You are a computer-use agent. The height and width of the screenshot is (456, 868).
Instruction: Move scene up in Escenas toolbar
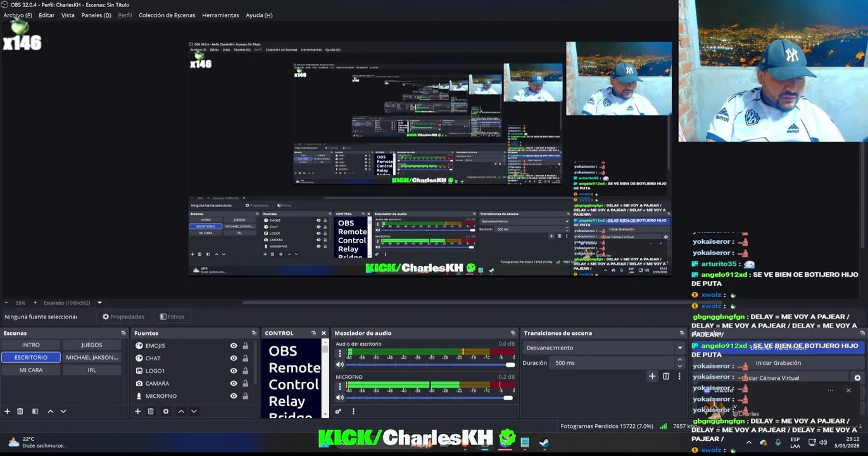51,411
